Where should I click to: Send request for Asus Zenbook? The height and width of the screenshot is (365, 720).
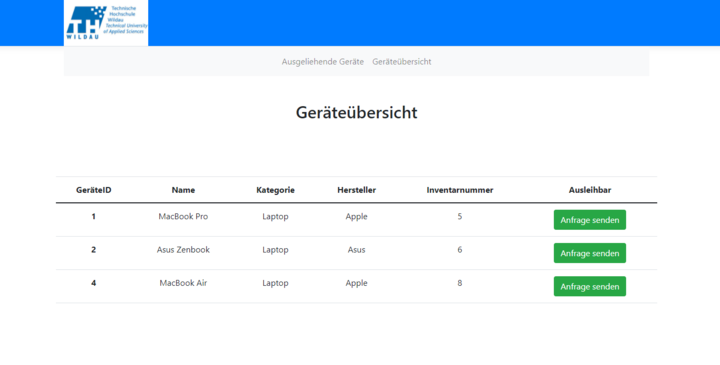pyautogui.click(x=590, y=253)
